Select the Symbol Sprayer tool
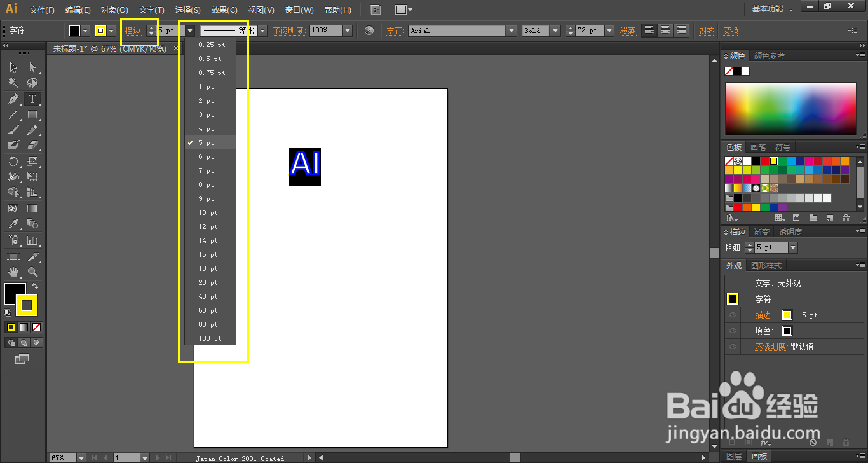Viewport: 868px width, 463px height. point(13,241)
